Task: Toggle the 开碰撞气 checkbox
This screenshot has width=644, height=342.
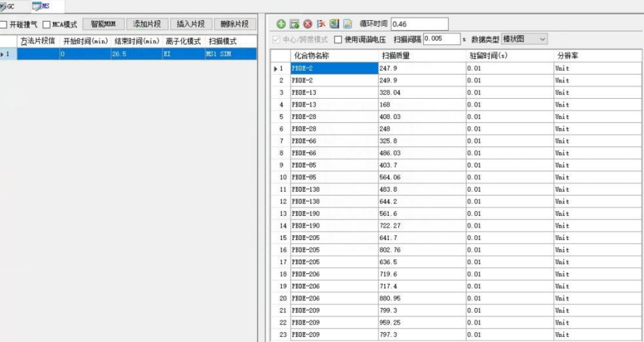Action: (x=3, y=24)
